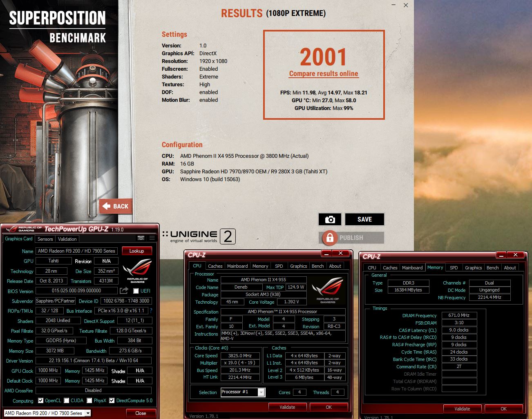Image resolution: width=532 pixels, height=419 pixels.
Task: Click OK in left CPU-Z window
Action: pos(329,407)
